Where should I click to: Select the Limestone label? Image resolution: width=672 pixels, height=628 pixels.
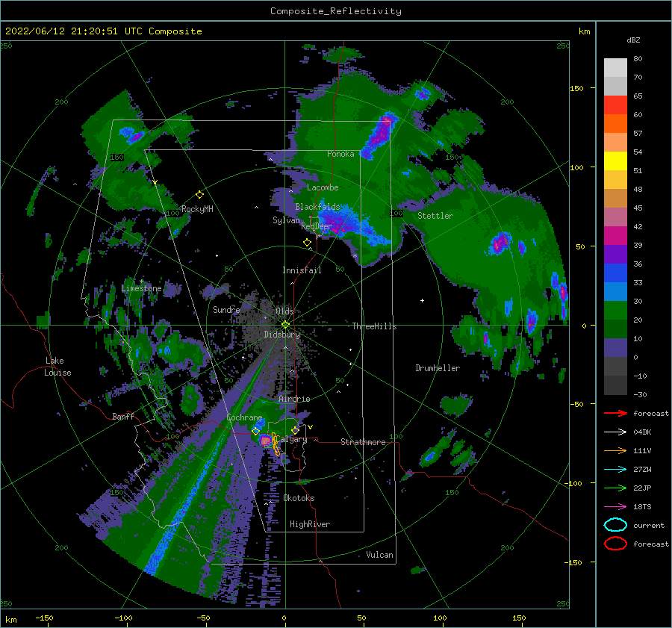(x=141, y=288)
